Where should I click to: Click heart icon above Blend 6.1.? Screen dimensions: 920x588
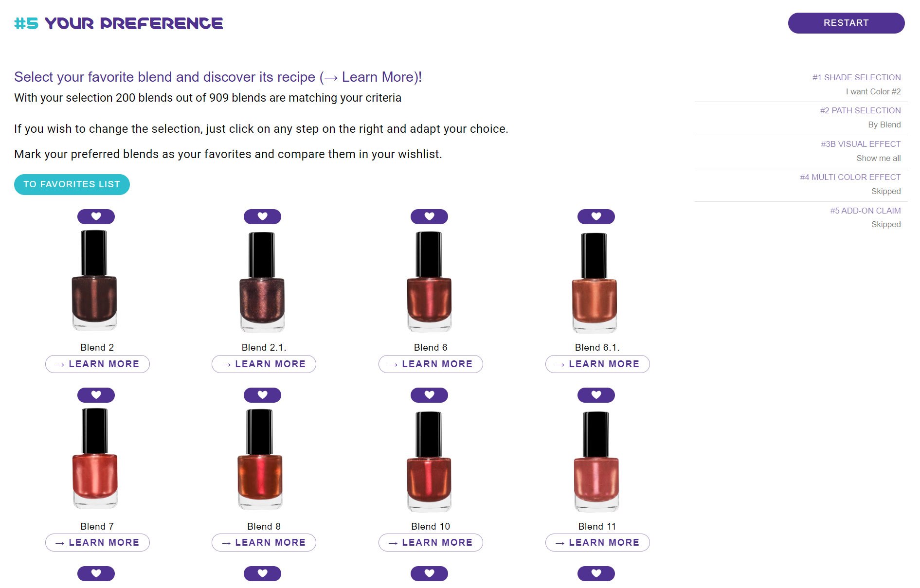click(596, 216)
